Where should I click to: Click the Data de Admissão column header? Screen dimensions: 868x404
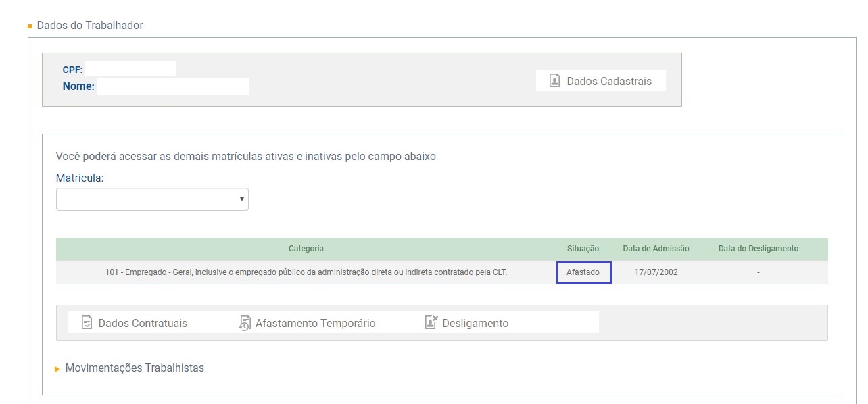656,249
